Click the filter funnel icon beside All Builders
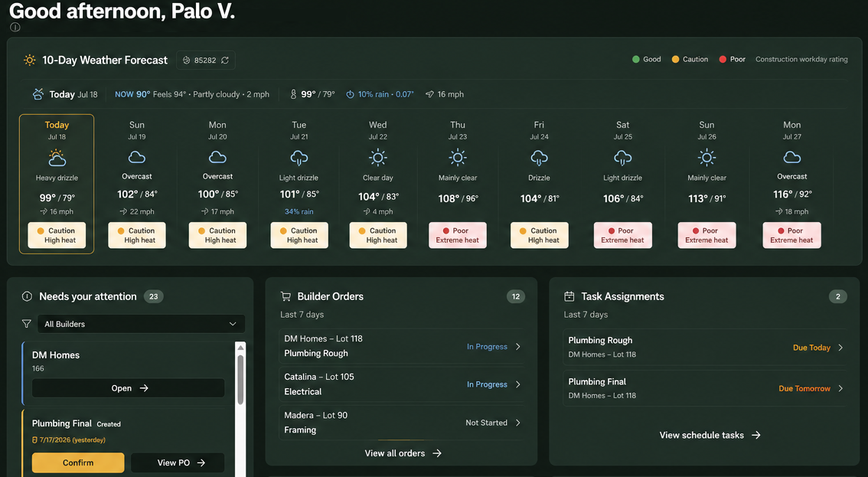The height and width of the screenshot is (477, 868). pos(26,324)
